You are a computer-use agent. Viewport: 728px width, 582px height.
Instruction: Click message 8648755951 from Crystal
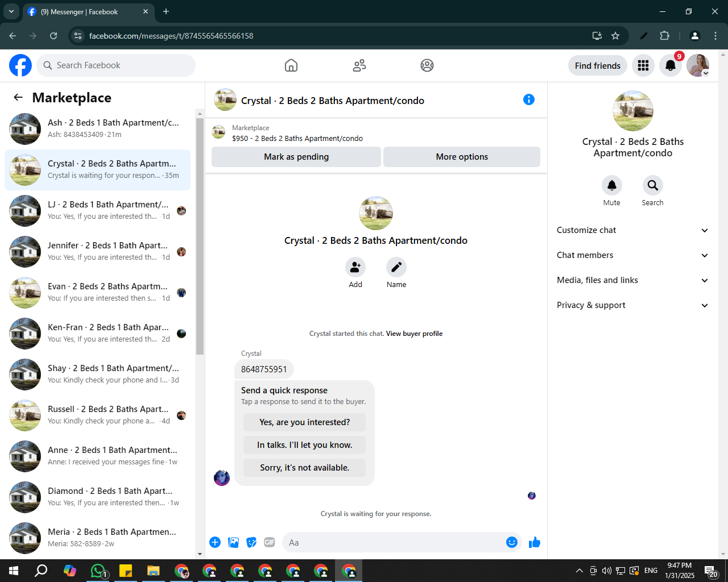coord(264,369)
